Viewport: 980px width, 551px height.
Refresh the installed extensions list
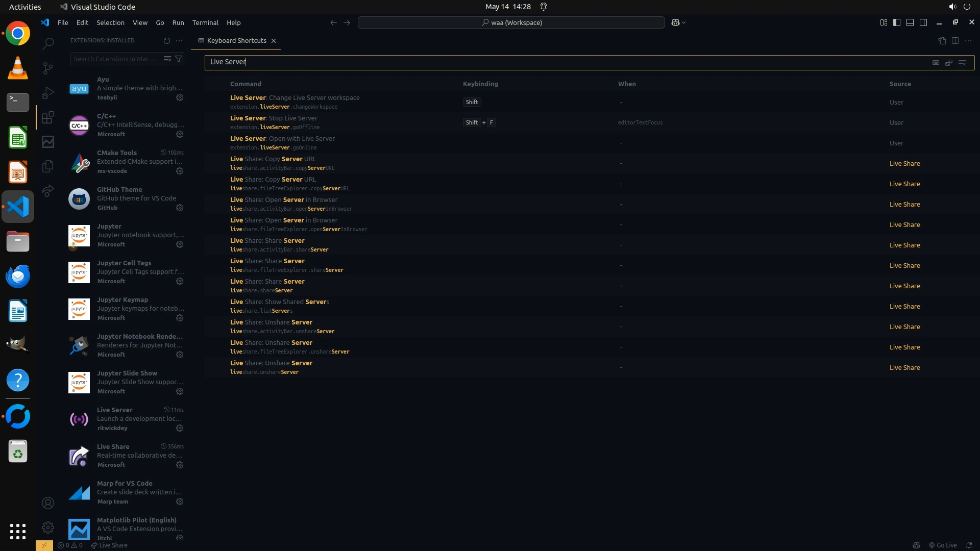[166, 41]
